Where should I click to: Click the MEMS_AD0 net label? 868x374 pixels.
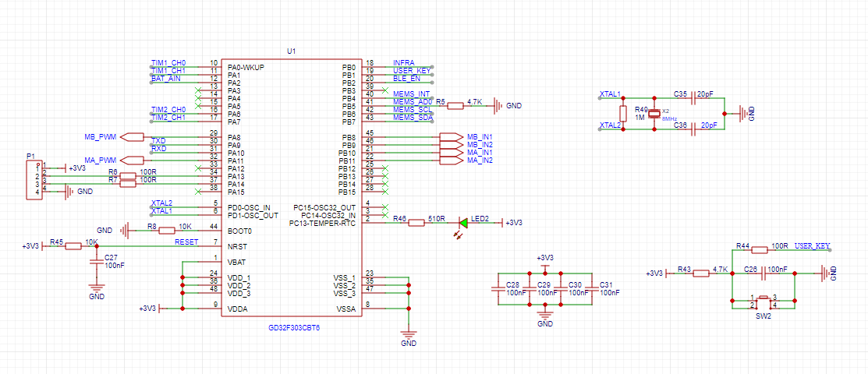[x=412, y=102]
